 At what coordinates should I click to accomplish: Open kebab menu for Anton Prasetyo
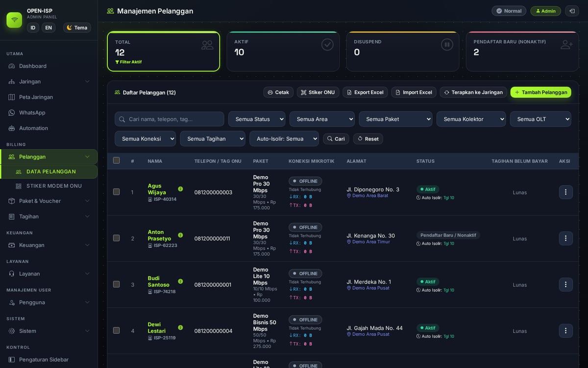(566, 238)
